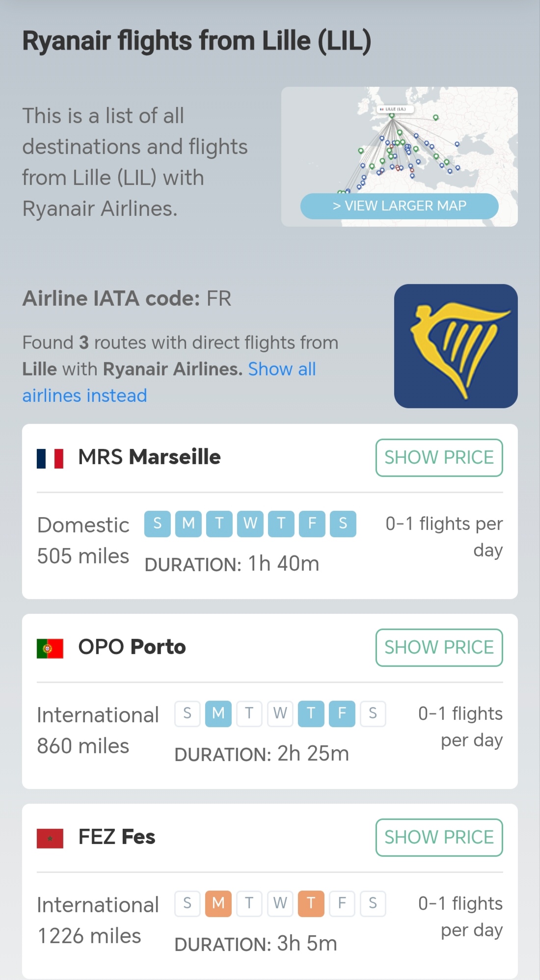Click the French flag next to Marseille
This screenshot has height=980, width=540.
(x=50, y=458)
